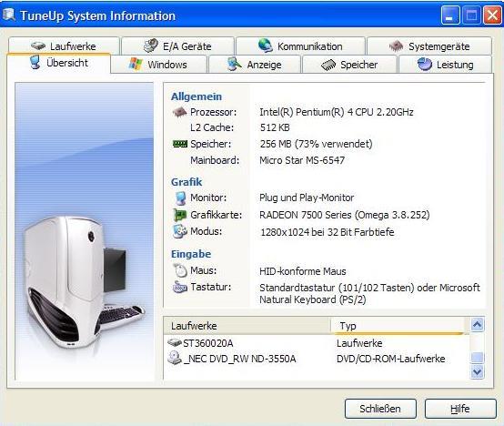Select the Systemgeräte tab
Screen dimensions: 504x426
pos(429,46)
